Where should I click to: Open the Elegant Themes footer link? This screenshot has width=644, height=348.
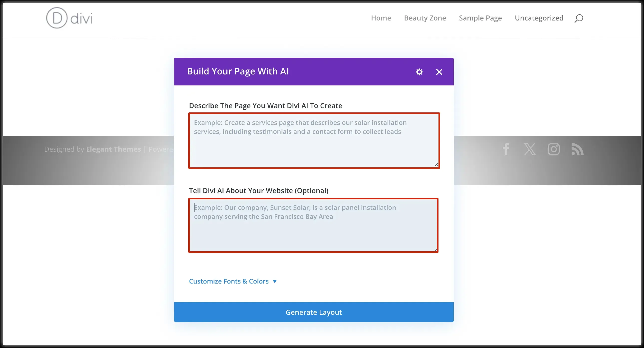point(114,149)
